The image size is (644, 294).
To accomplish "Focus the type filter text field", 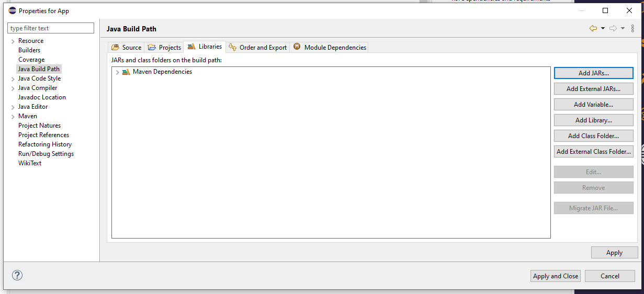I will coord(51,28).
